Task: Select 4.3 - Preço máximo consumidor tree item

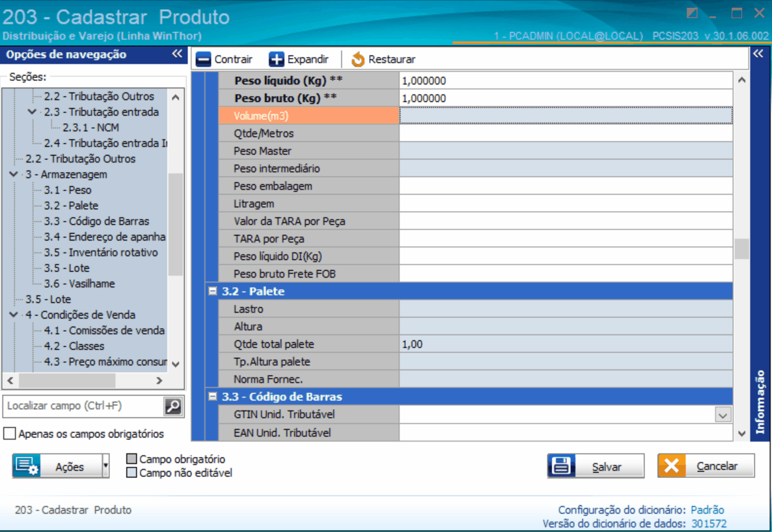Action: pyautogui.click(x=105, y=362)
